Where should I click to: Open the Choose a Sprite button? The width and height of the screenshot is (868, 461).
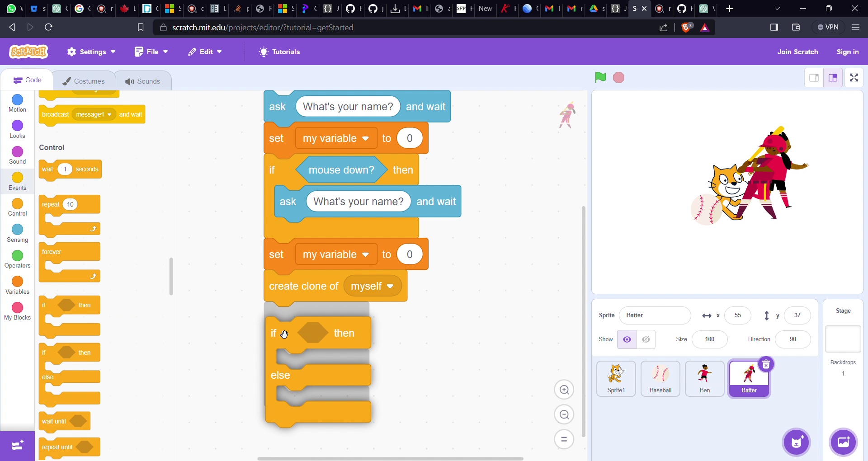tap(797, 442)
